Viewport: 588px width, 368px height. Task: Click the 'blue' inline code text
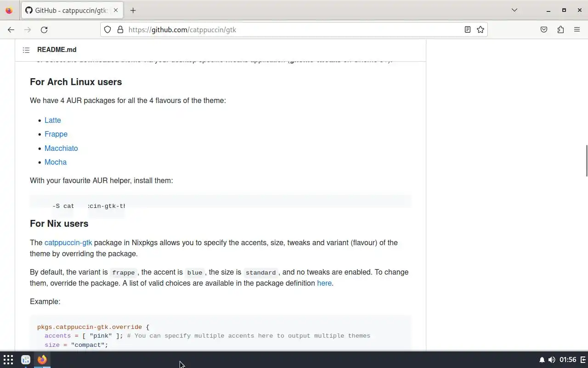tap(195, 273)
